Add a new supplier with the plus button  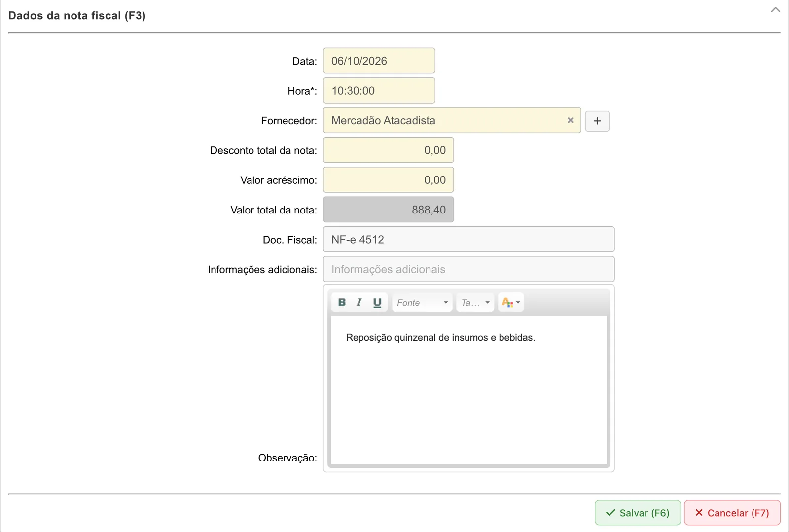coord(597,121)
